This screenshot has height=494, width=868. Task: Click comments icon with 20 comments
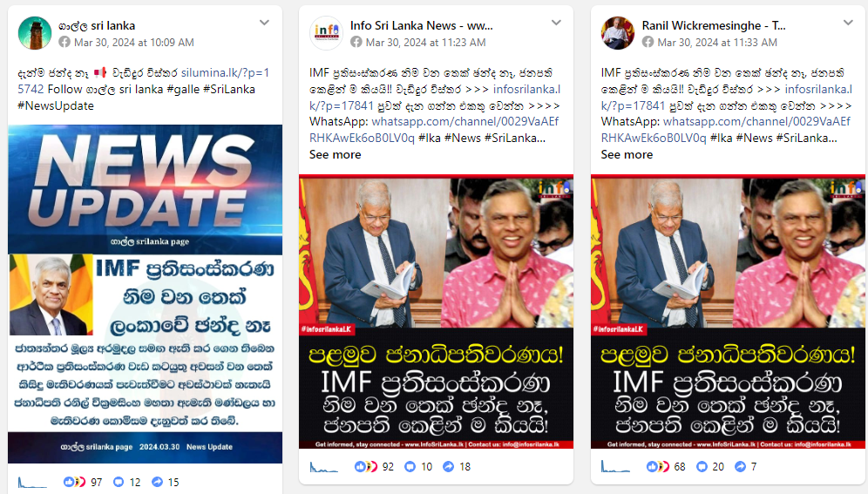(702, 467)
